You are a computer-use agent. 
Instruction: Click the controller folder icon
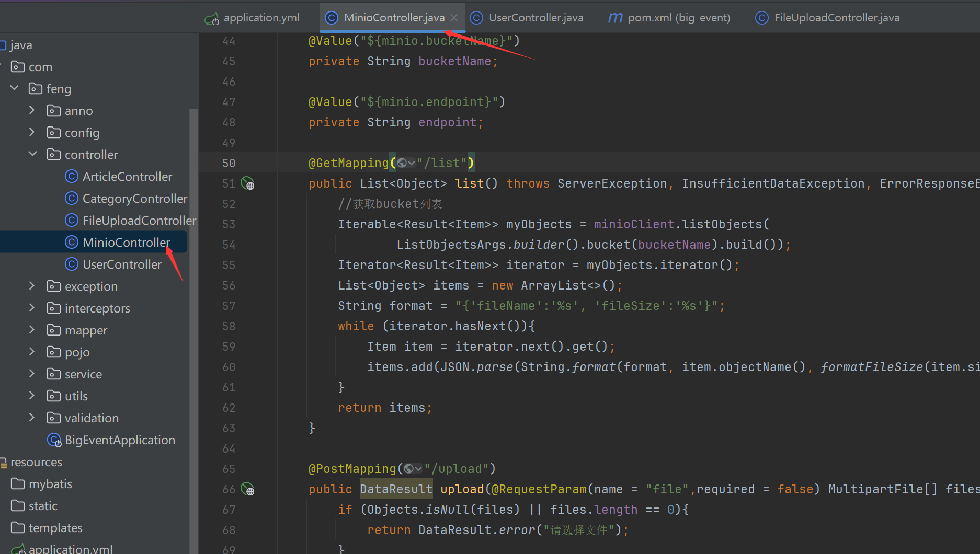coord(53,154)
